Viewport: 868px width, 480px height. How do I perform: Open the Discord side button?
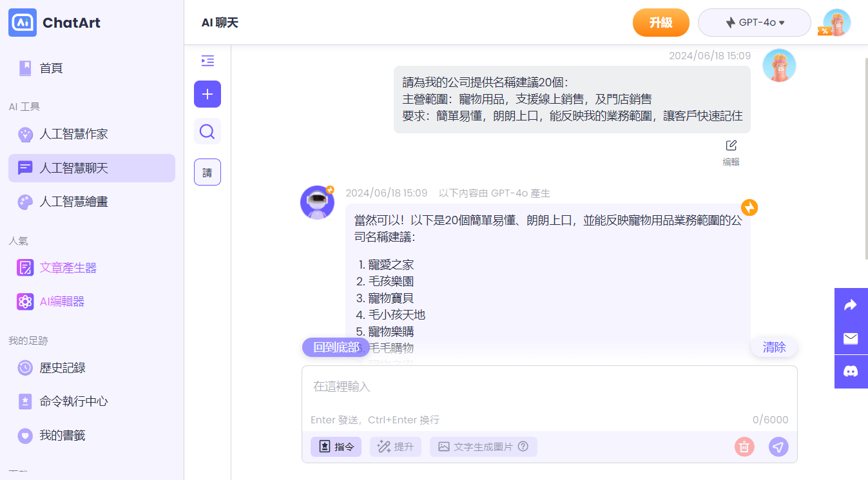(851, 372)
